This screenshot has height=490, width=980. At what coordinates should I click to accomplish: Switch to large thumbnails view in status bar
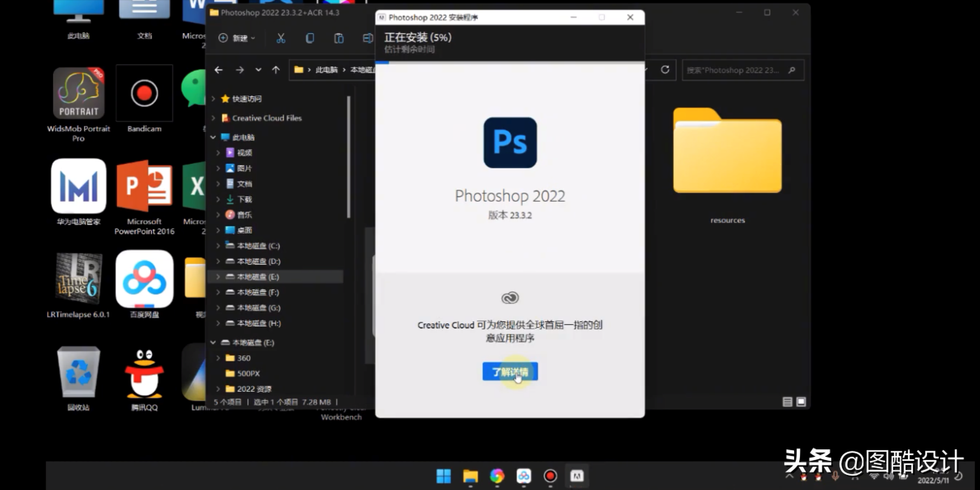point(801,402)
